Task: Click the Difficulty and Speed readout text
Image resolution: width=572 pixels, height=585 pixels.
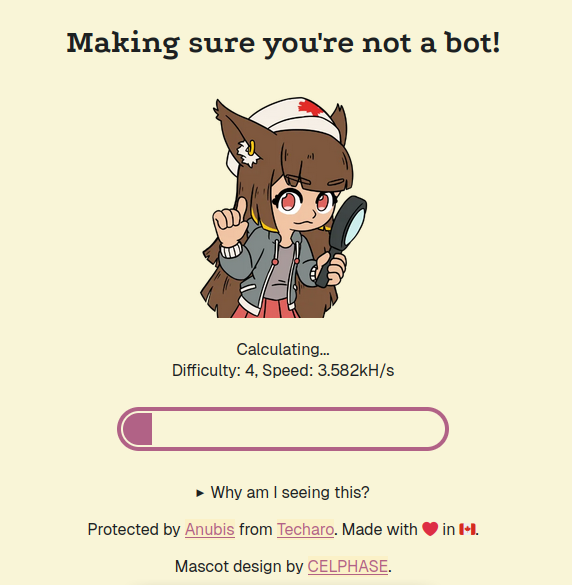Action: point(283,370)
